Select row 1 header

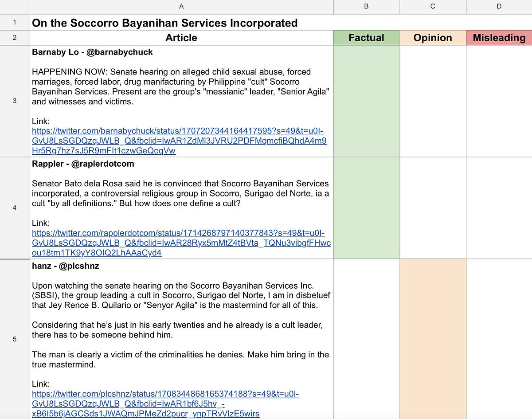(x=15, y=22)
